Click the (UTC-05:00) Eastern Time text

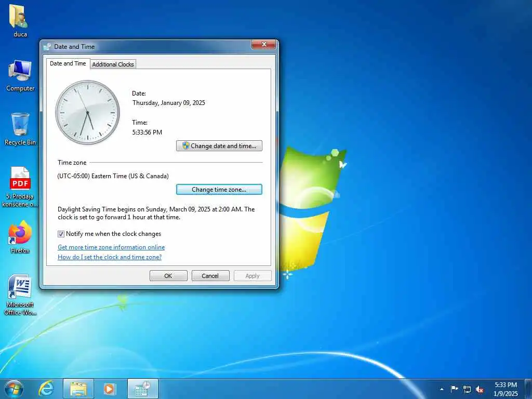(113, 176)
